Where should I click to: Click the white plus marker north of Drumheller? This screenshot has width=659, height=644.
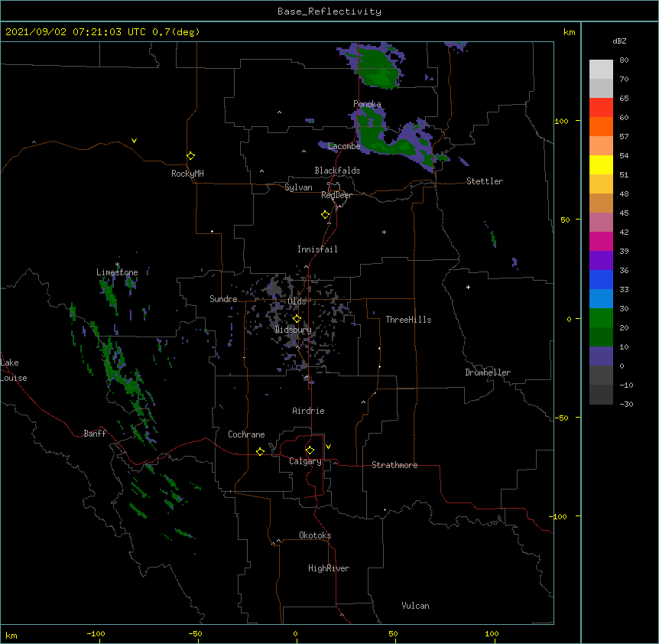tap(468, 287)
